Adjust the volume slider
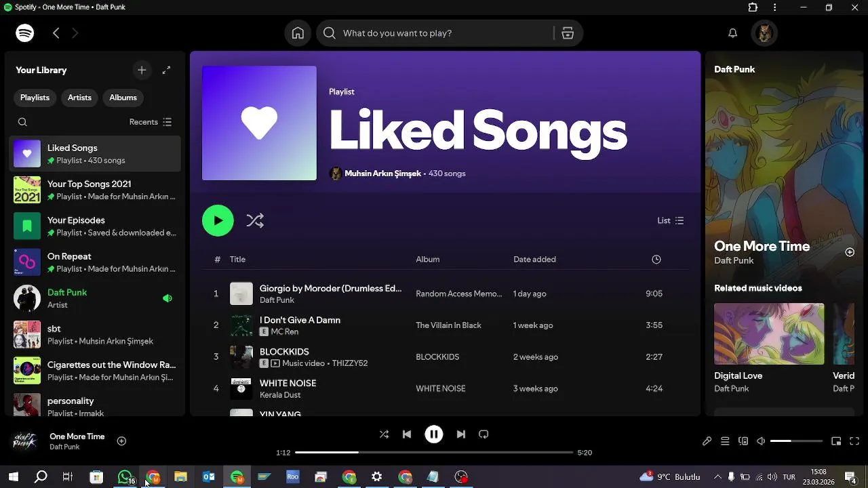Viewport: 868px width, 488px height. pos(796,441)
